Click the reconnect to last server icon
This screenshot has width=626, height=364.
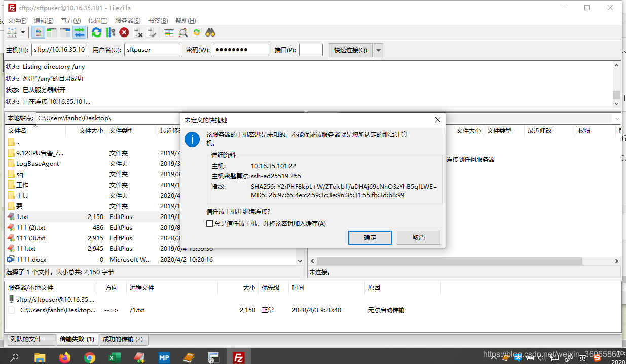click(152, 32)
